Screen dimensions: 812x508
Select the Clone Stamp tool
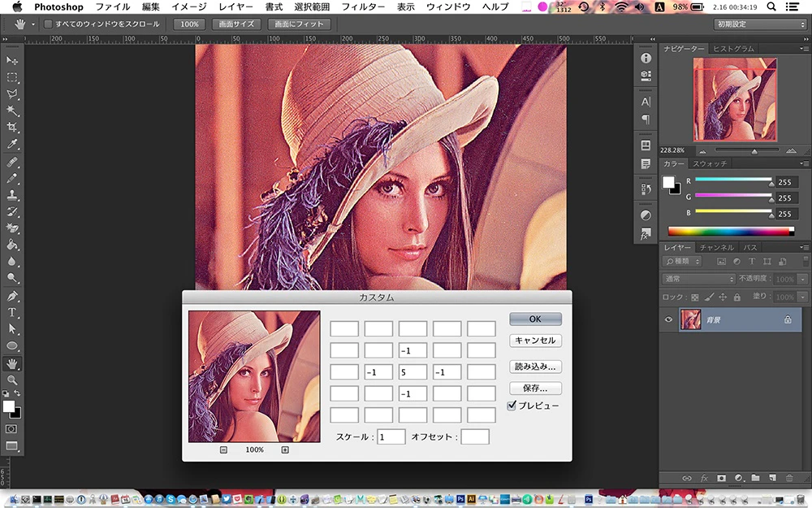tap(12, 195)
